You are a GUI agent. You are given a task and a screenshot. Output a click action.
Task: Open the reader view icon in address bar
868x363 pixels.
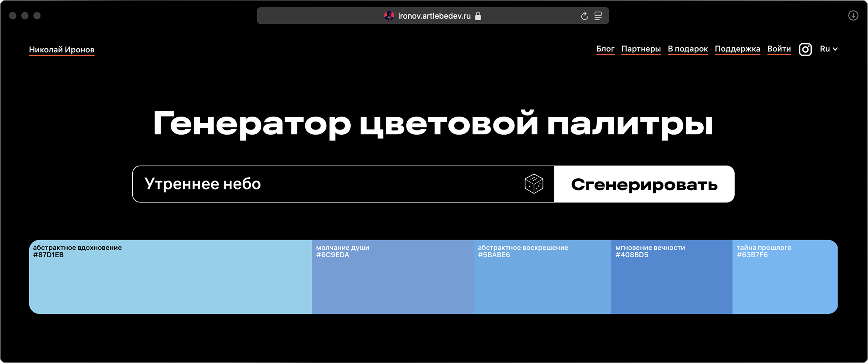point(598,16)
